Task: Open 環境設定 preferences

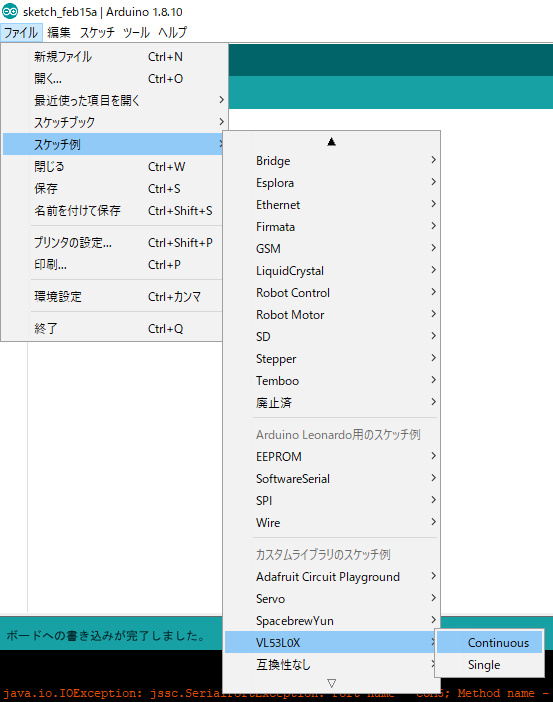Action: click(x=112, y=296)
